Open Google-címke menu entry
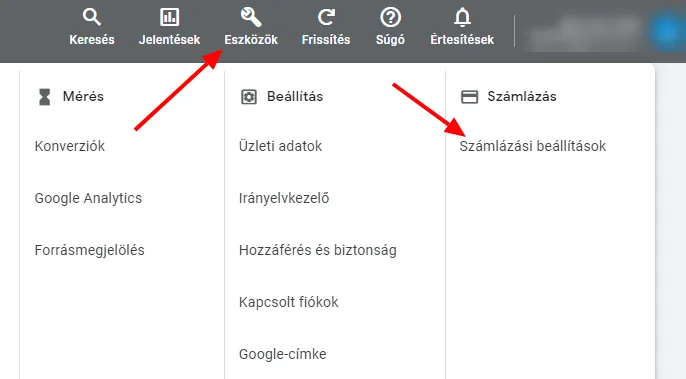The image size is (686, 379). 283,354
